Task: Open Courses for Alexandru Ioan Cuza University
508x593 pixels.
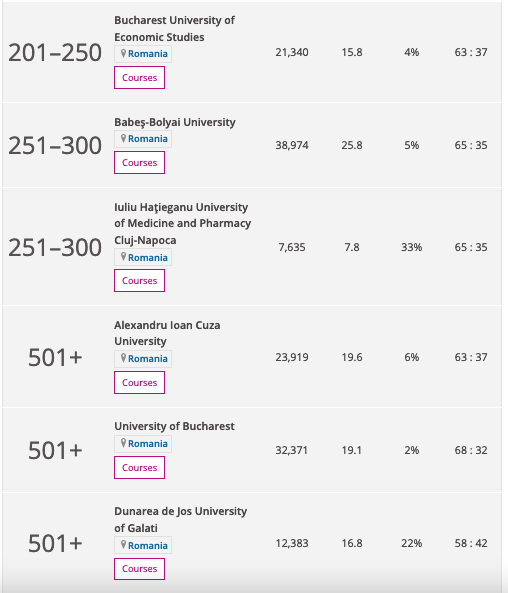Action: [140, 382]
